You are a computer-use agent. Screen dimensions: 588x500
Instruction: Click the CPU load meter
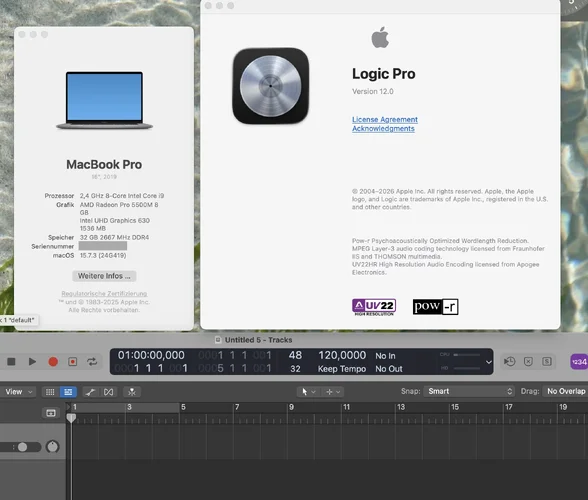[460, 354]
